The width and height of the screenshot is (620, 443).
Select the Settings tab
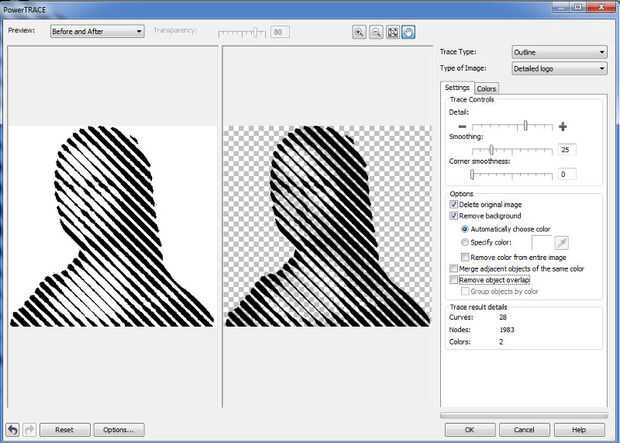click(456, 88)
